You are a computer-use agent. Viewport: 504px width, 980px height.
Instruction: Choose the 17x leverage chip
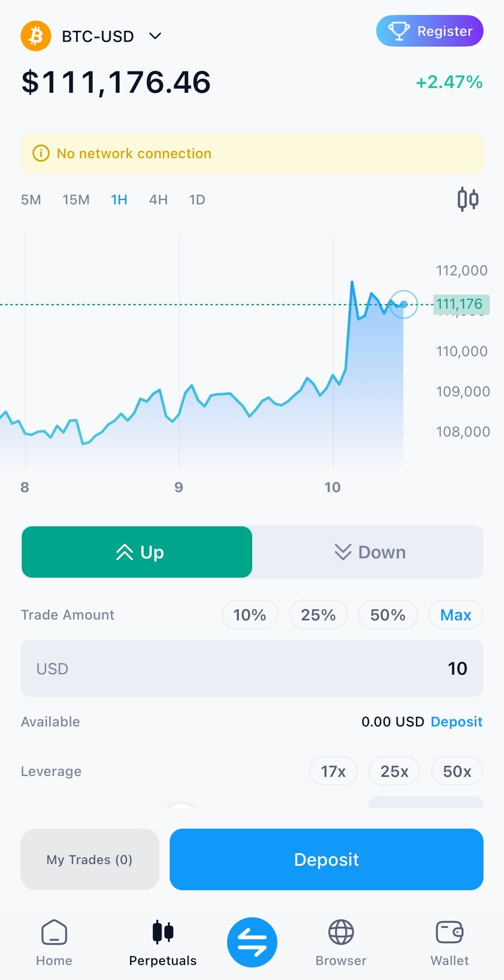tap(333, 771)
